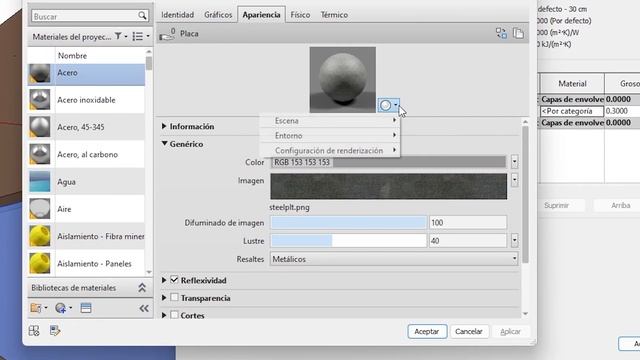Viewport: 640px width, 360px height.
Task: Enable the Transparencia checkbox
Action: 174,298
